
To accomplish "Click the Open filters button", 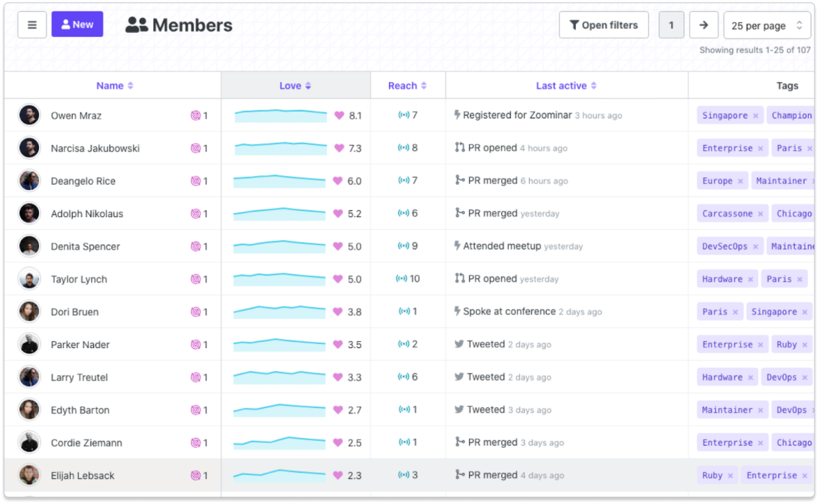I will pos(604,25).
